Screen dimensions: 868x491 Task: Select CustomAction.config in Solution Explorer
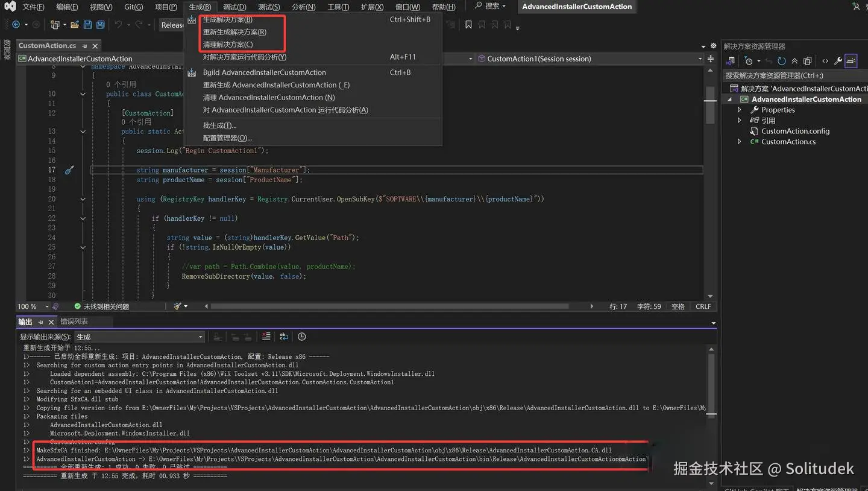point(795,131)
